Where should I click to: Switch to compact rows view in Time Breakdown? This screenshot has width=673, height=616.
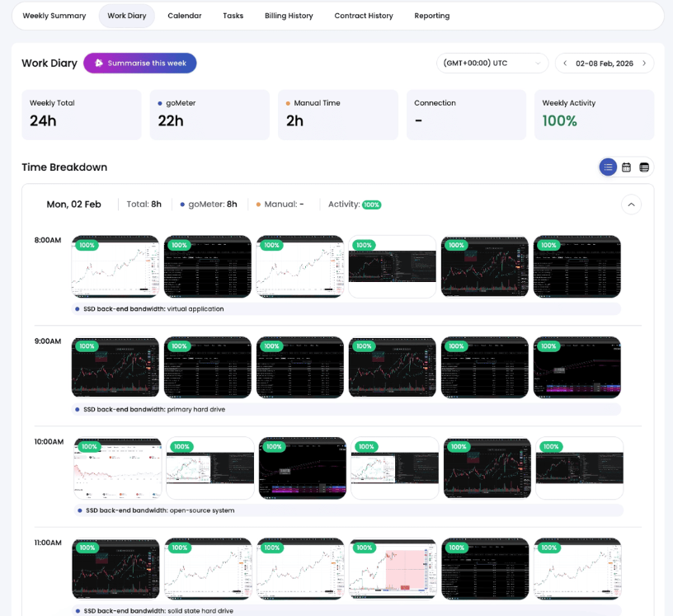coord(644,167)
